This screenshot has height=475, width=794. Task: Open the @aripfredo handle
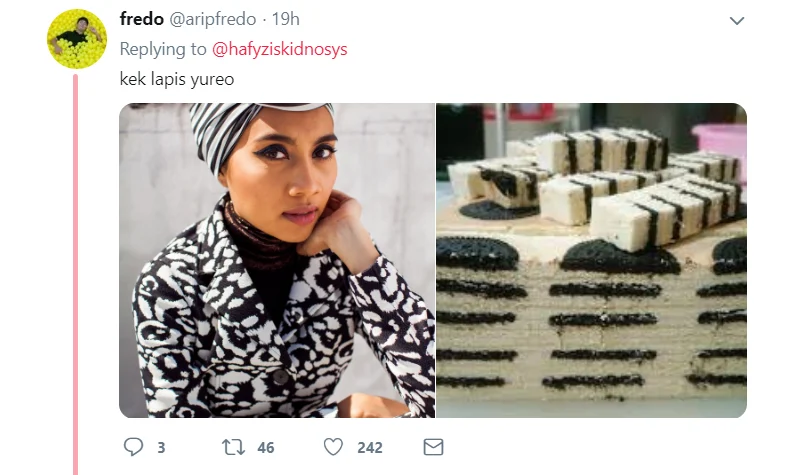pyautogui.click(x=212, y=19)
